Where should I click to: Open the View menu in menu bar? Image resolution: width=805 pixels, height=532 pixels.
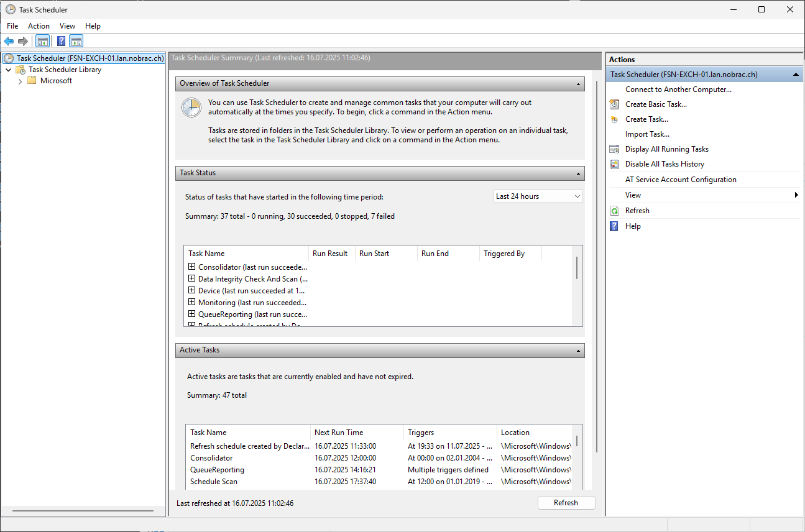point(67,26)
